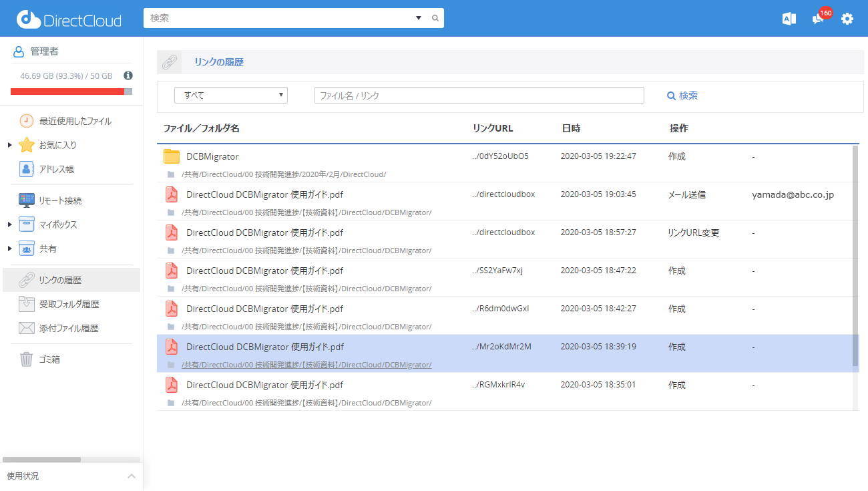Viewport: 868px width, 491px height.
Task: Click link URL ../SS2YaFw7xj
Action: (497, 271)
